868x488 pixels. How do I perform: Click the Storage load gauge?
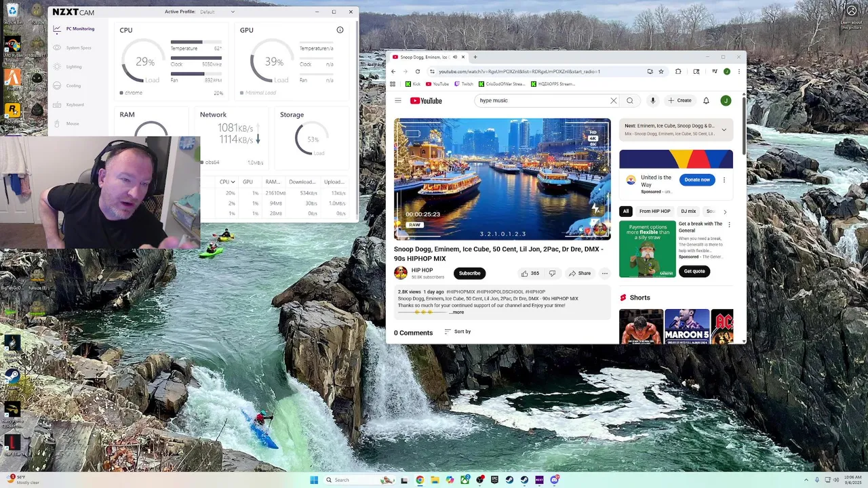pos(312,140)
